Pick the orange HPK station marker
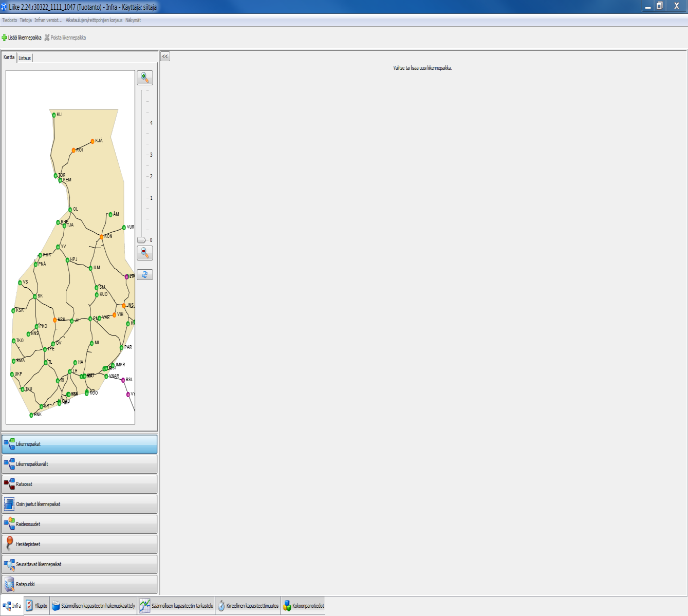Screen dimensions: 688x616 [55, 320]
